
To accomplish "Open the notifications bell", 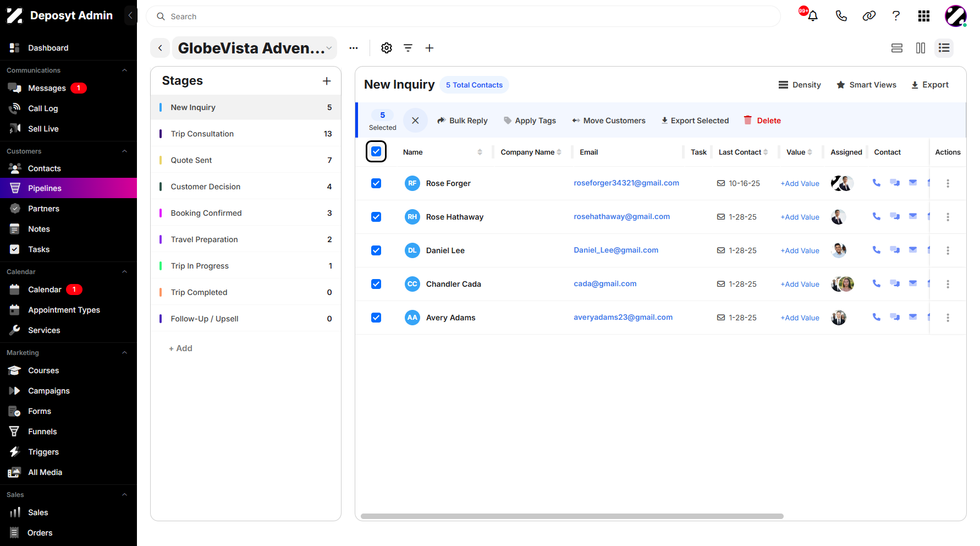I will coord(812,16).
